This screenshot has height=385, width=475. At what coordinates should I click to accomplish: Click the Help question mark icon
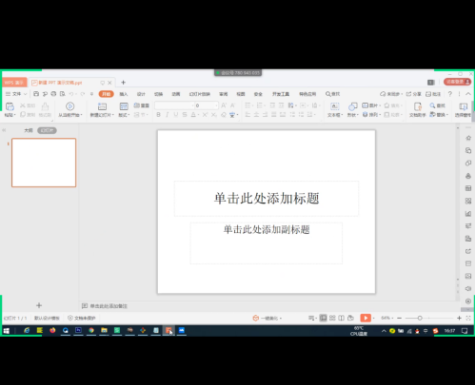(x=450, y=94)
